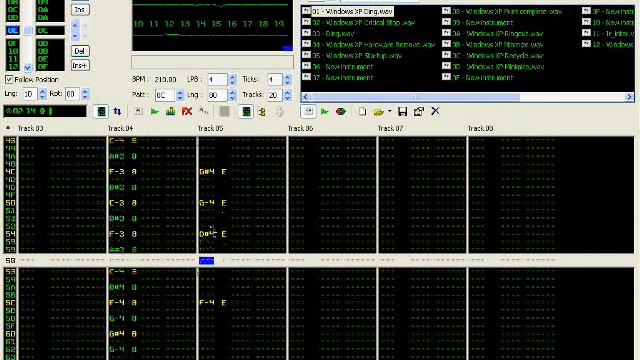Select the Track 07 header
The image size is (640, 360).
point(390,128)
